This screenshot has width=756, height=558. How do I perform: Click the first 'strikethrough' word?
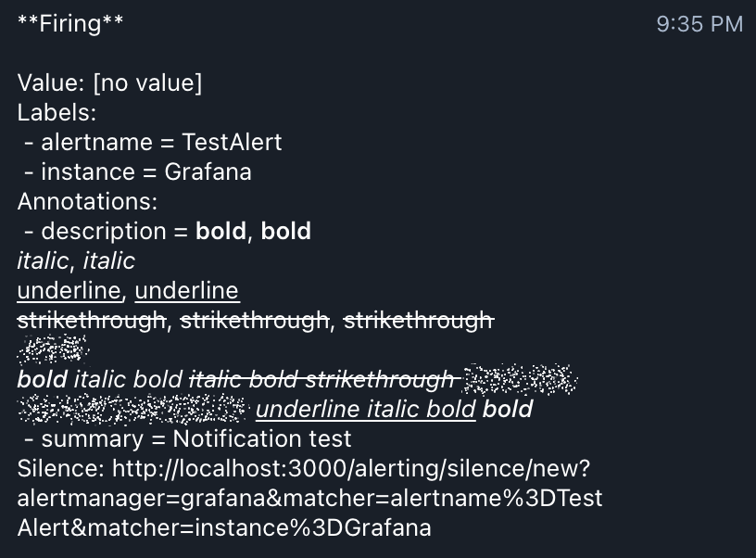coord(92,321)
